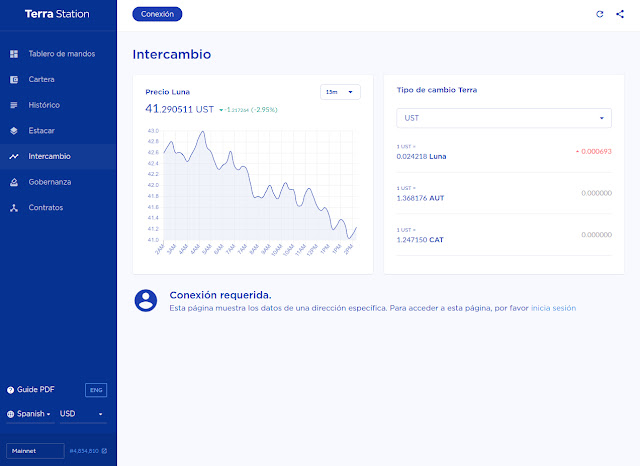Click the 1.368176 AUT exchange rate
Image resolution: width=640 pixels, height=466 pixels.
[x=420, y=198]
